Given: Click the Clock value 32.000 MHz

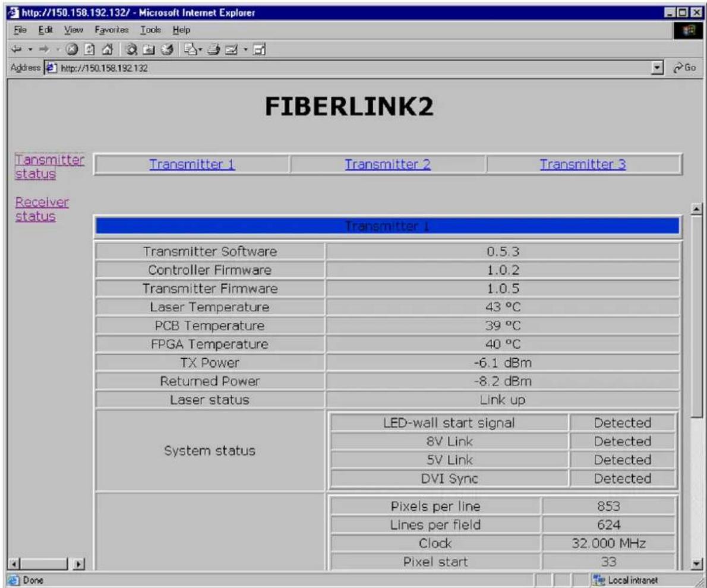Looking at the screenshot, I should [x=609, y=543].
